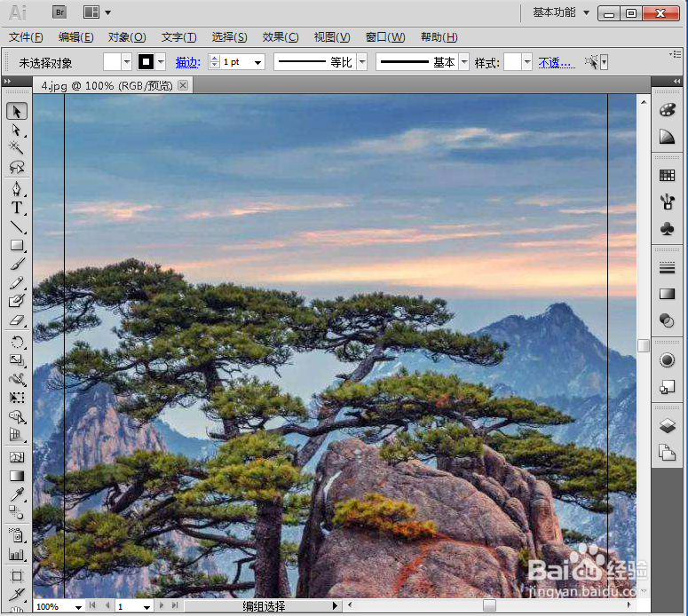Image resolution: width=688 pixels, height=616 pixels.
Task: Select the Blend tool
Action: [17, 513]
